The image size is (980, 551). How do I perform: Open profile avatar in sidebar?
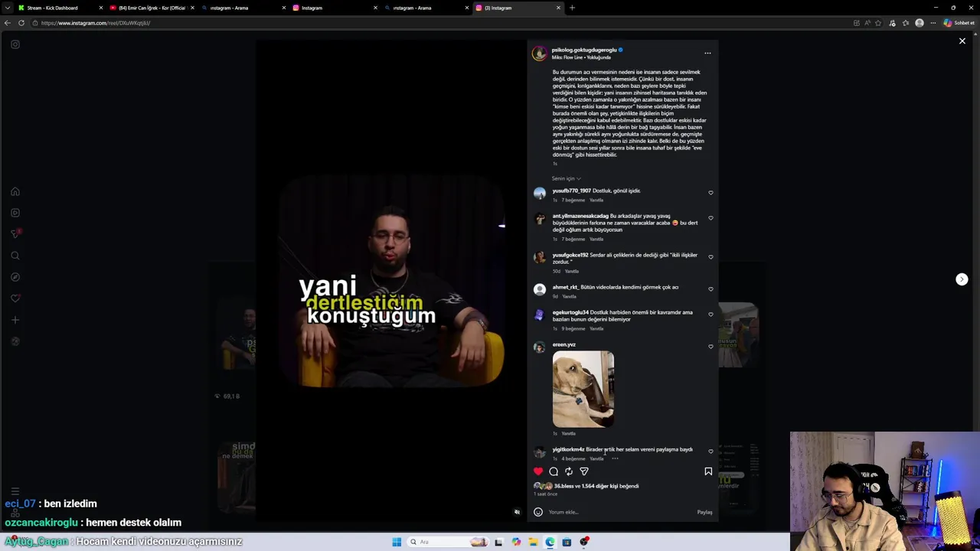point(15,341)
